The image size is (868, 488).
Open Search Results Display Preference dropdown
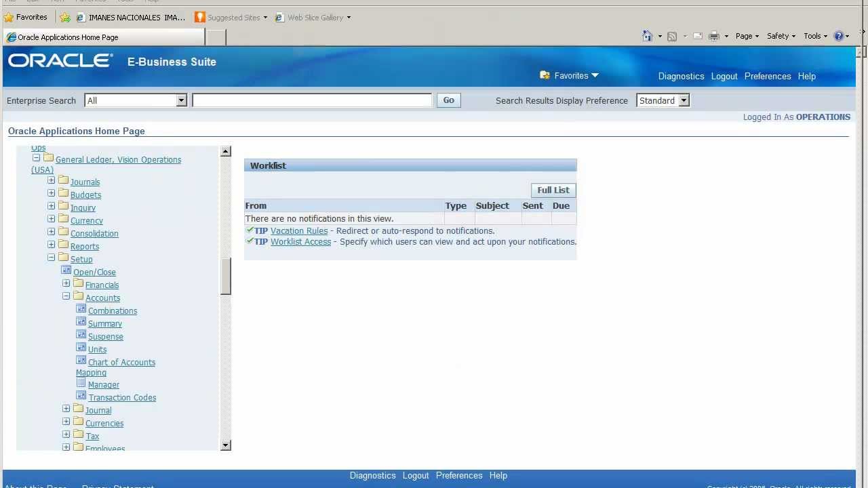click(x=684, y=100)
